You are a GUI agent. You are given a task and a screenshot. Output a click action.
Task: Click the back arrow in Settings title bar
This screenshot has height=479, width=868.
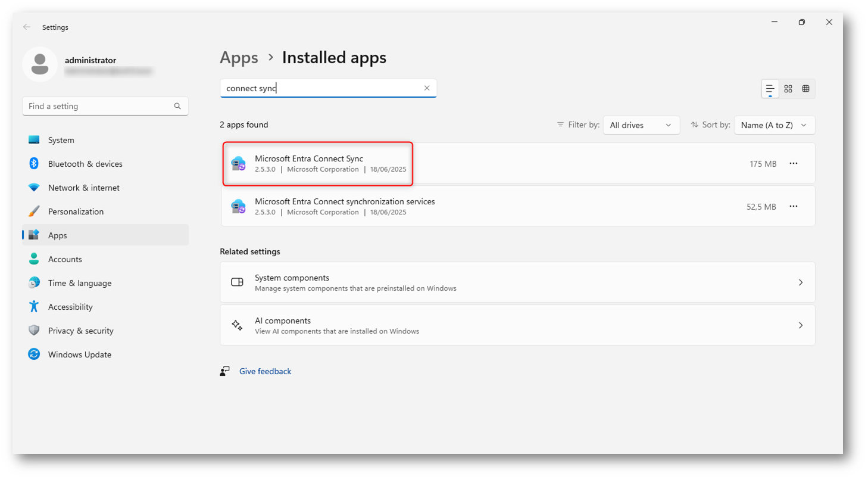tap(27, 27)
